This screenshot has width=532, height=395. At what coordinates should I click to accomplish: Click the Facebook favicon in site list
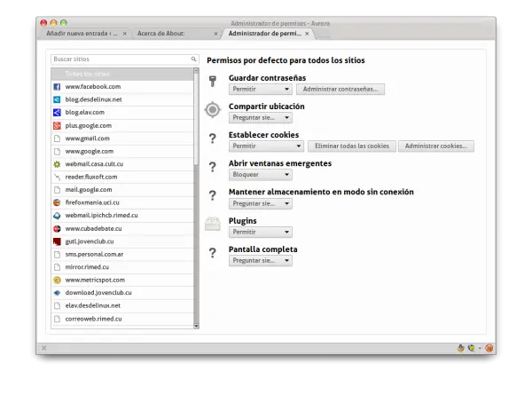click(57, 87)
